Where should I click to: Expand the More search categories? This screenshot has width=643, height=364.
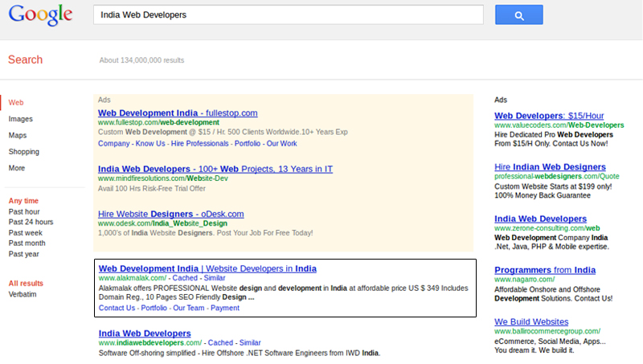pyautogui.click(x=17, y=168)
